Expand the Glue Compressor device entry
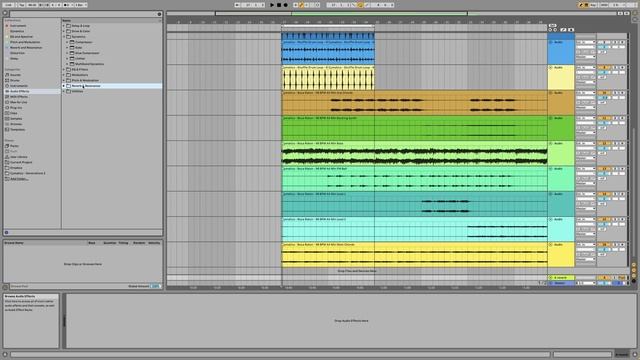640x360 pixels. click(67, 53)
